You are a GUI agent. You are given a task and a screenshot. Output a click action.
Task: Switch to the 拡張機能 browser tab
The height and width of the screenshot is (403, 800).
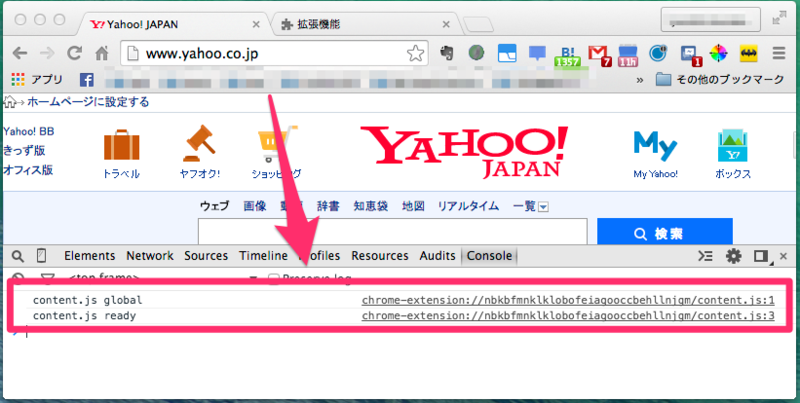[365, 24]
